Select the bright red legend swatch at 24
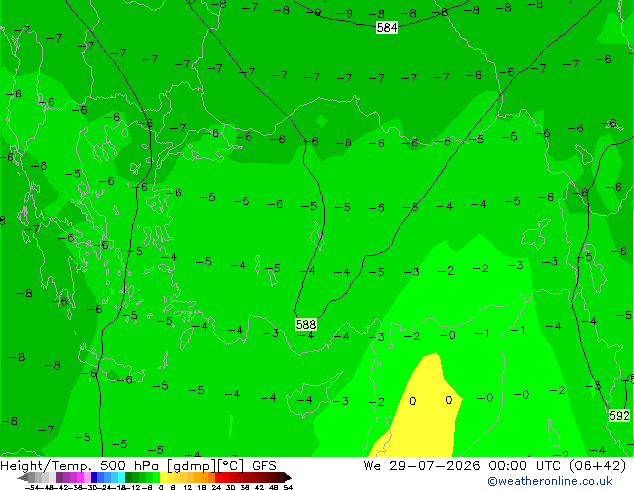Screen dimensions: 634x490 click(x=218, y=477)
